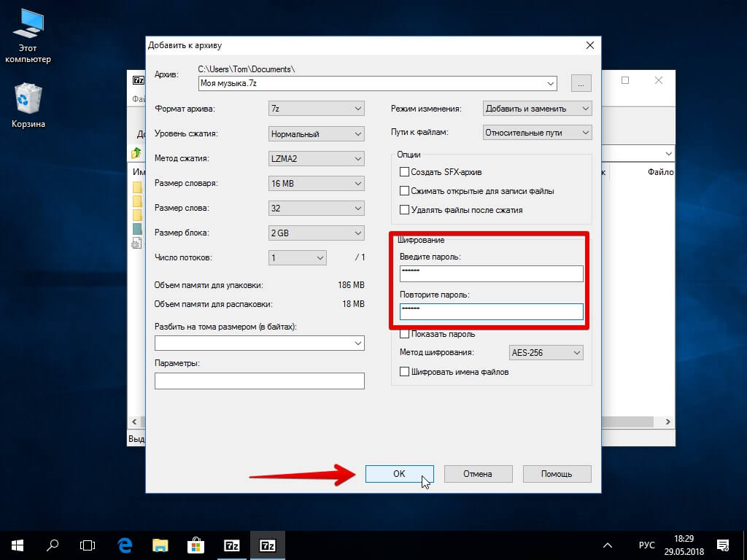Click scroll left arrow in File Manager
The image size is (747, 560).
[134, 422]
